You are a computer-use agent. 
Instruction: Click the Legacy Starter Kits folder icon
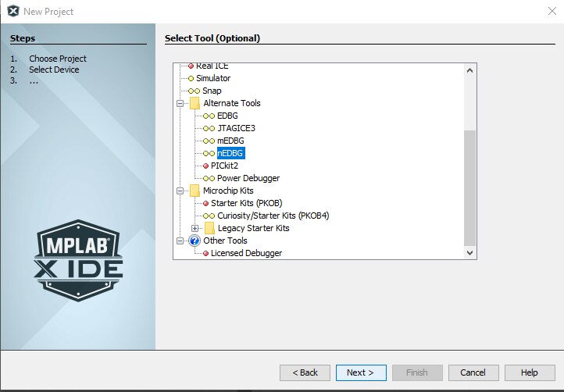[x=209, y=228]
